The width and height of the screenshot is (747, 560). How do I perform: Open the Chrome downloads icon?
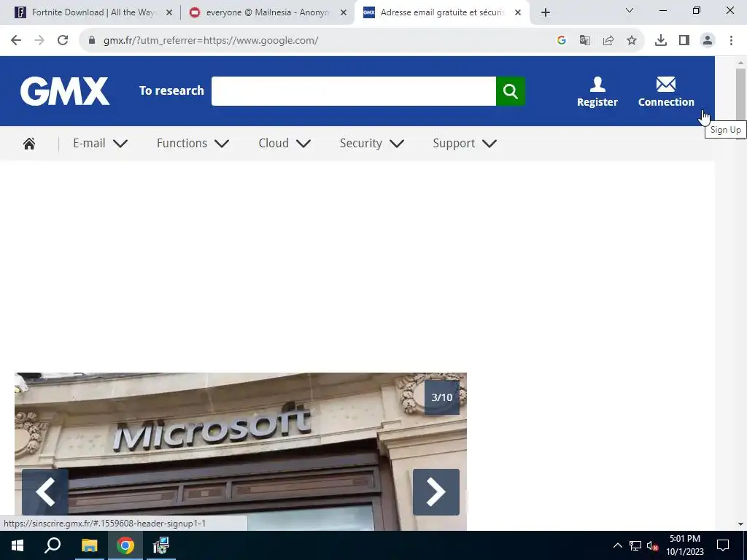click(661, 41)
